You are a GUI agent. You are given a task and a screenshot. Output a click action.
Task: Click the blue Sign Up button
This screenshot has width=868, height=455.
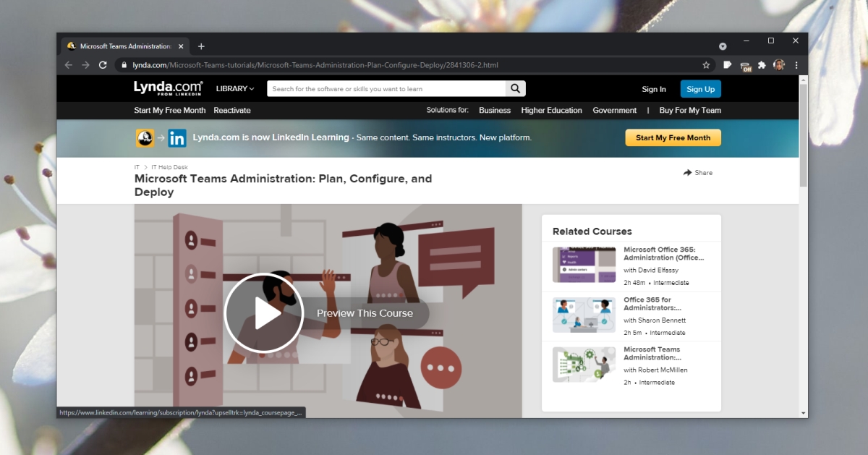point(700,89)
